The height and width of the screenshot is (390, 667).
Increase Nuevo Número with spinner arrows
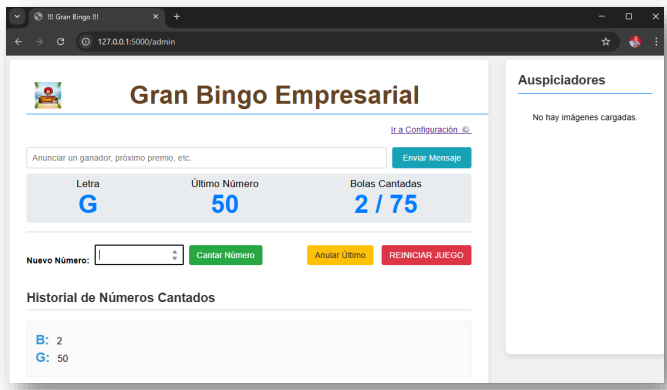(x=174, y=252)
